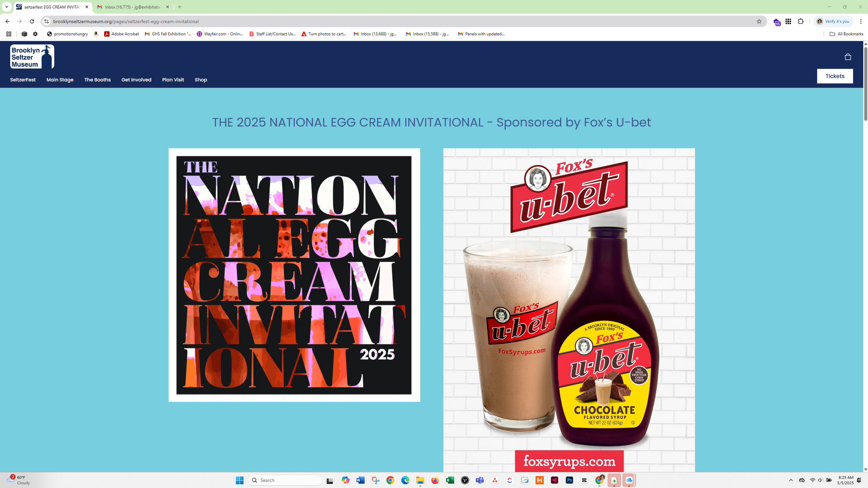Open the SeltzerFest navigation menu
This screenshot has width=868, height=488.
click(x=23, y=80)
